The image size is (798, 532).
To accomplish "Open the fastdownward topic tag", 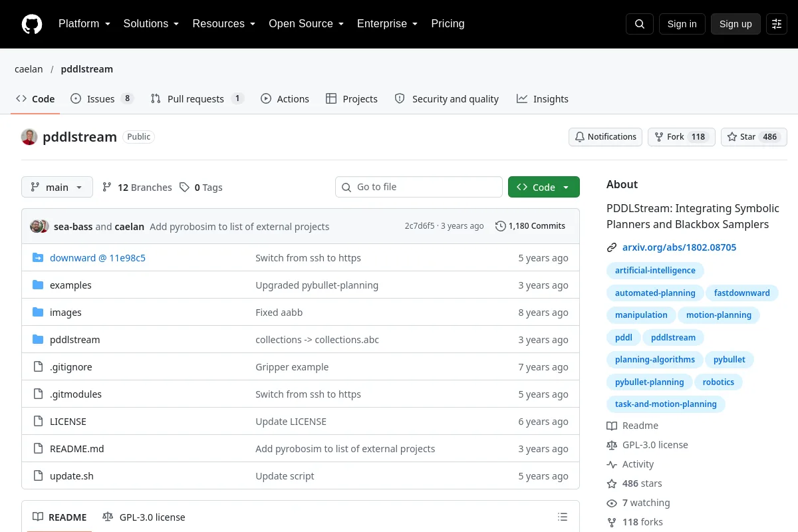I will (x=741, y=293).
